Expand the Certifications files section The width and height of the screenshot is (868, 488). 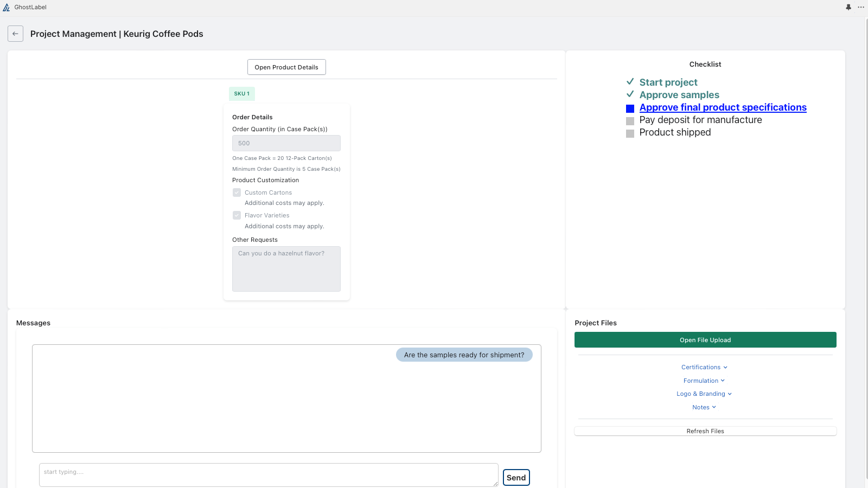coord(705,367)
